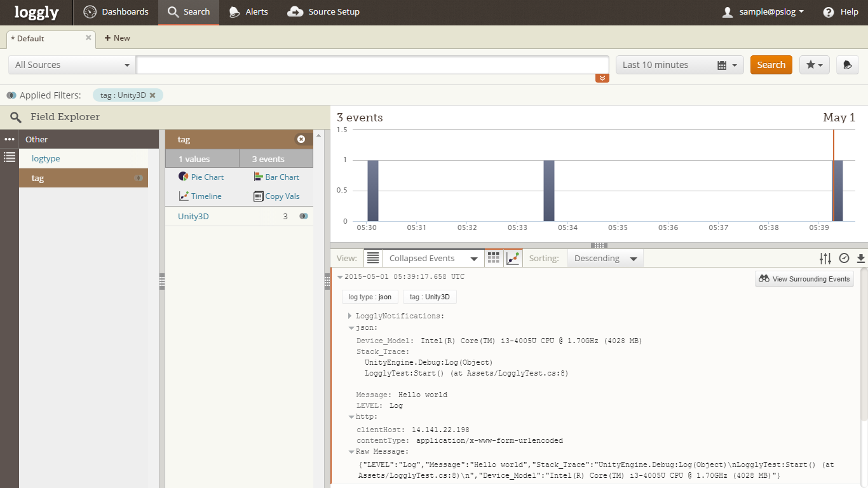This screenshot has width=868, height=488.
Task: Open the Dashboards menu item
Action: pos(116,12)
